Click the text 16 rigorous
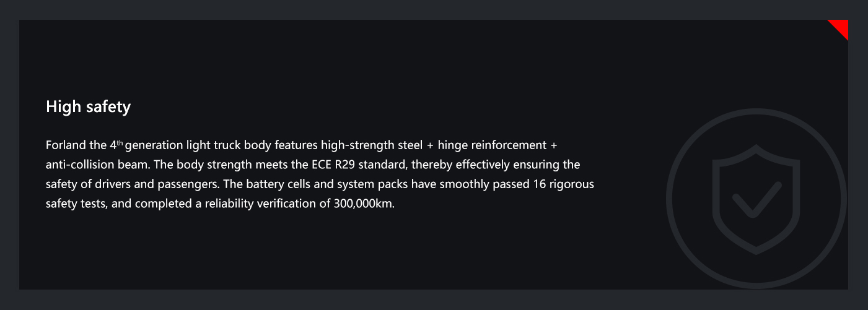This screenshot has width=868, height=310. tap(563, 185)
